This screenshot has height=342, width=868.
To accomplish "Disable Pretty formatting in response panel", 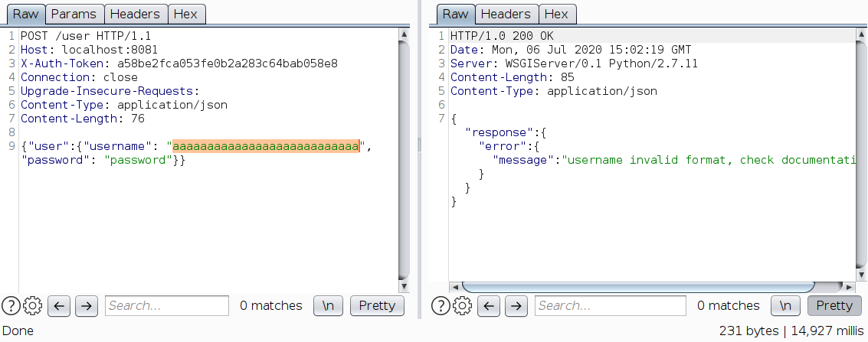I will point(834,306).
